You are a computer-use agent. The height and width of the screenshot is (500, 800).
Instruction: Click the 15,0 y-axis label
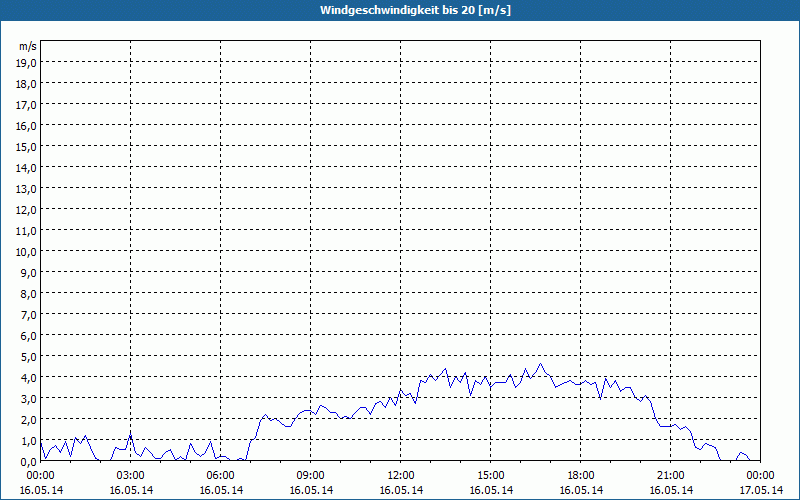pyautogui.click(x=26, y=147)
